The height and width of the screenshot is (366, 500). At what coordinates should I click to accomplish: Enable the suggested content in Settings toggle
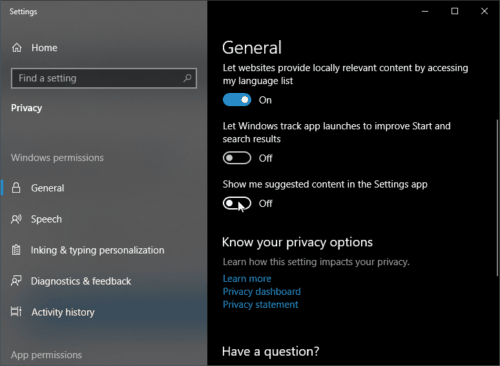pos(237,203)
